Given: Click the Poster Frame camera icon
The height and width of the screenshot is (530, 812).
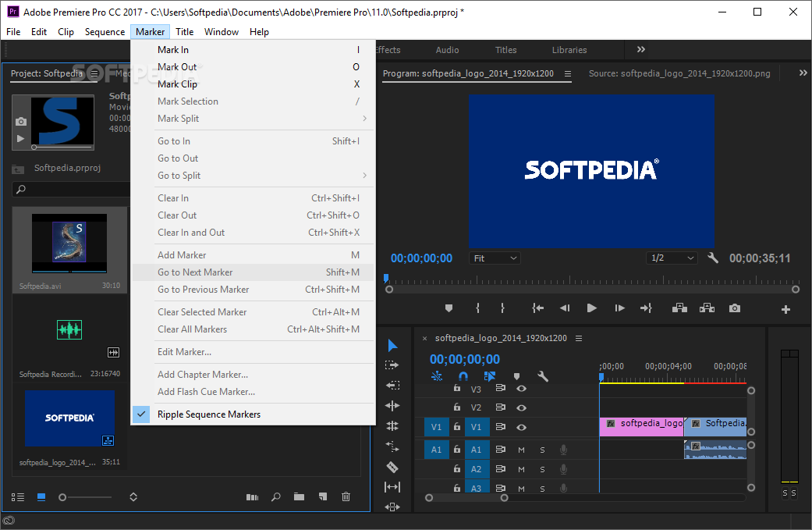Looking at the screenshot, I should pyautogui.click(x=21, y=121).
